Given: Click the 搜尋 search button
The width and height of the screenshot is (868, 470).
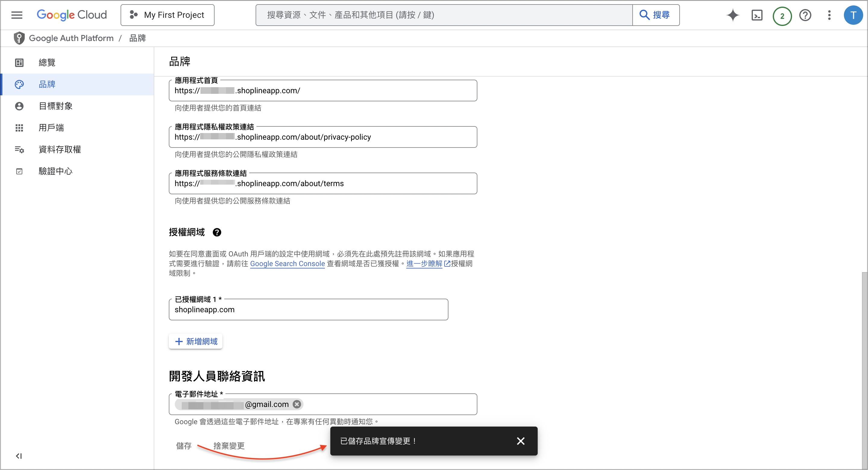Looking at the screenshot, I should point(656,15).
